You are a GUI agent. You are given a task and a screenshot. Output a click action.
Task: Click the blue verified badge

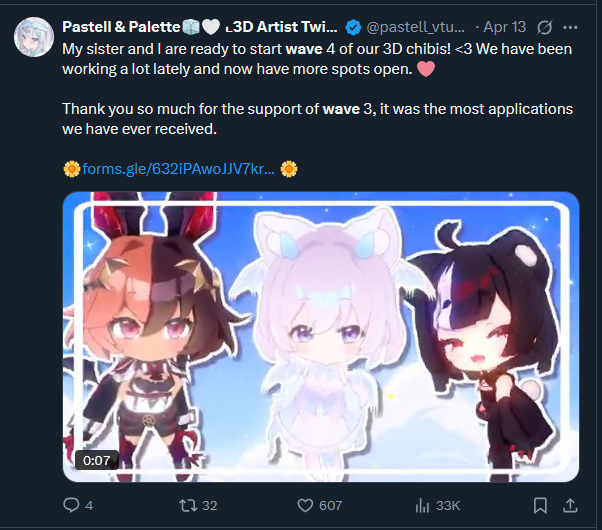353,27
